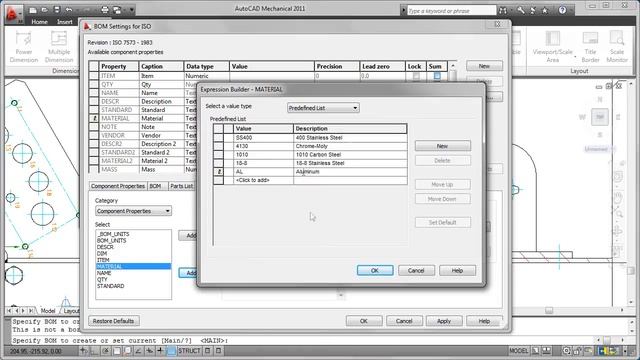The height and width of the screenshot is (360, 640).
Task: Click the '400 Stainless Steel' description cell
Action: click(350, 138)
